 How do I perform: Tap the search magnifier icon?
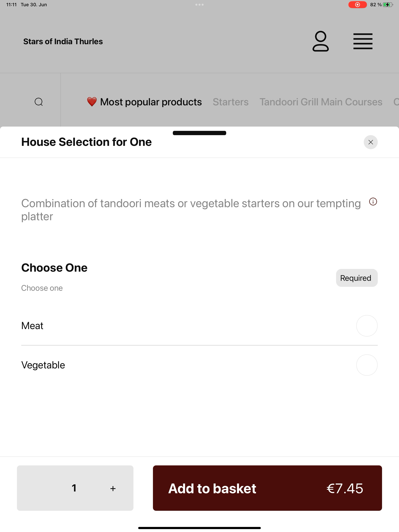tap(39, 102)
